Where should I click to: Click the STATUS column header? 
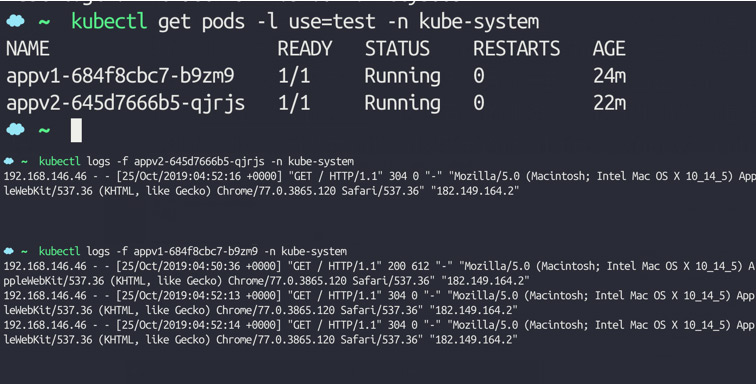(397, 49)
